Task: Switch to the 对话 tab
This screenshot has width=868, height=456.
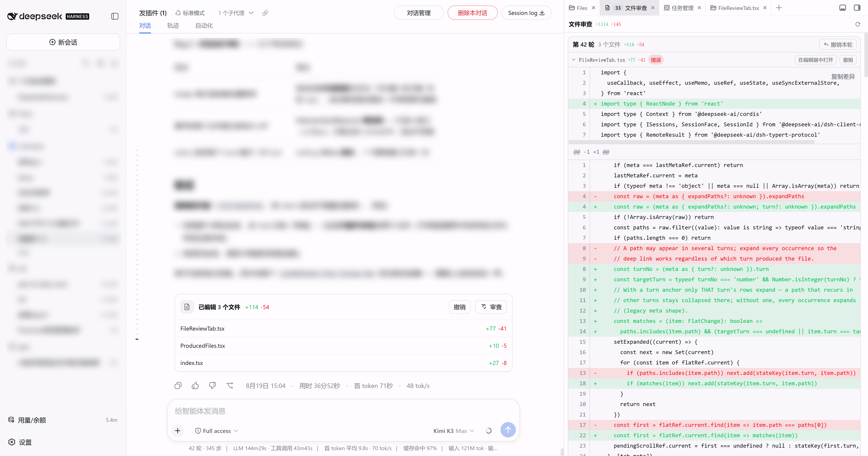Action: point(145,26)
